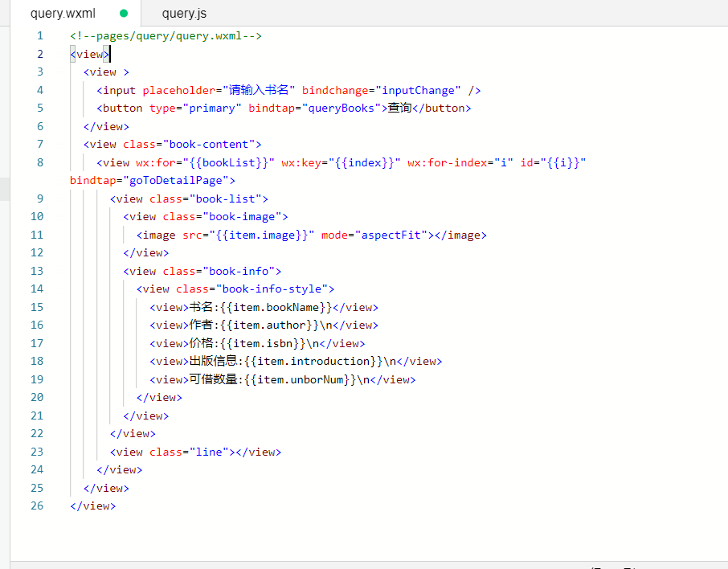This screenshot has width=728, height=569.
Task: Click the comment pages/query/query.wxml on line 1
Action: [166, 36]
